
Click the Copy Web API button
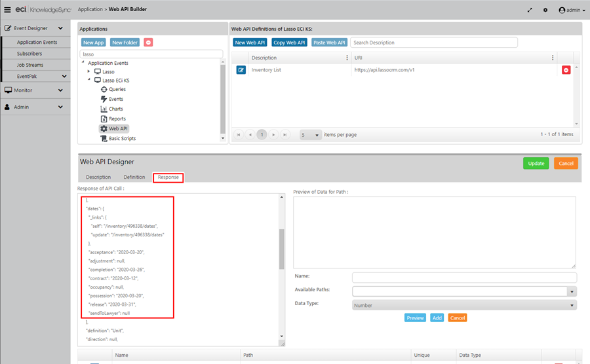(x=289, y=43)
